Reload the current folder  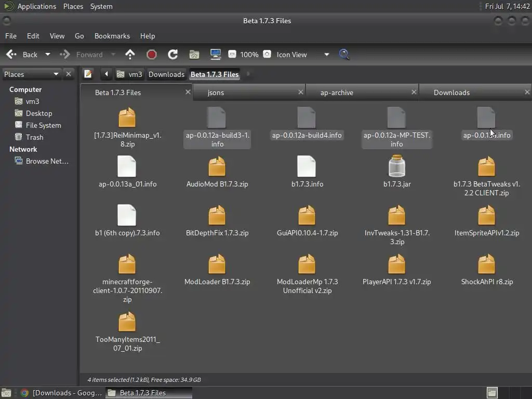click(x=172, y=55)
